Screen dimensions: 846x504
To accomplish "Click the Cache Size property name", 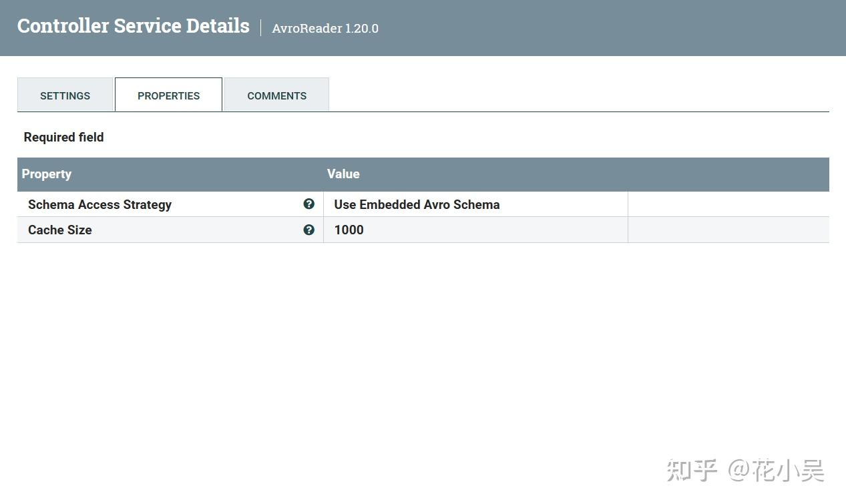I will (x=59, y=230).
